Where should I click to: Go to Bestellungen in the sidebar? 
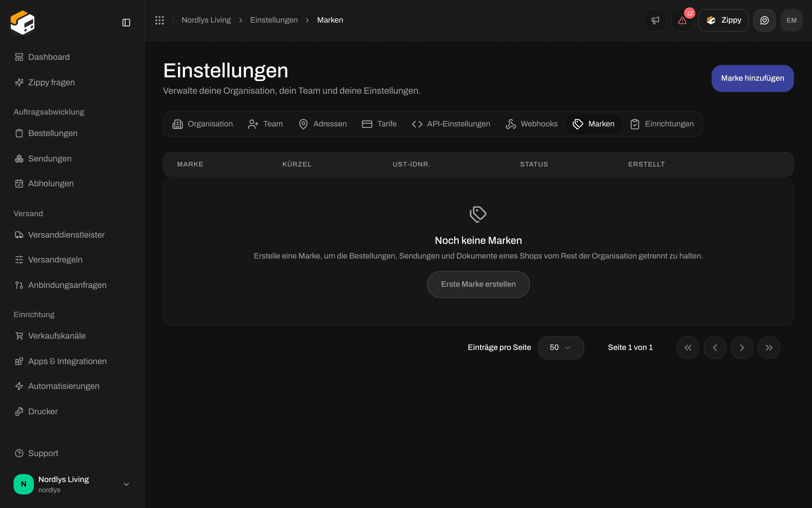(x=72, y=133)
